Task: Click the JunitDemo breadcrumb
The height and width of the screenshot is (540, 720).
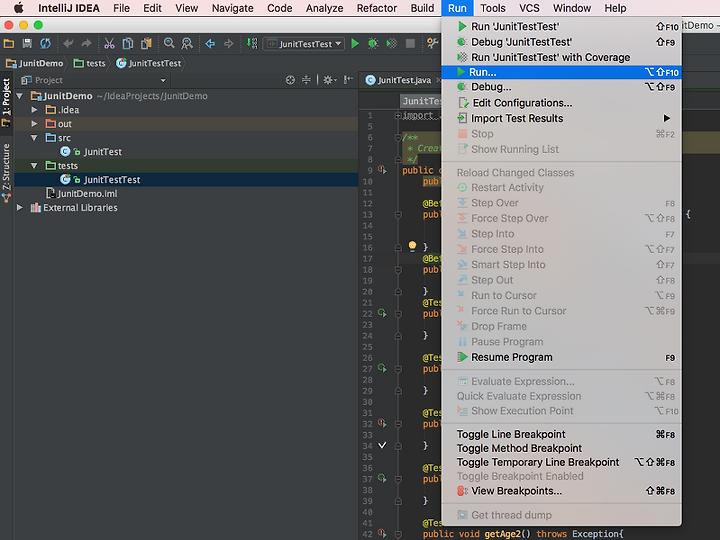Action: click(x=35, y=63)
